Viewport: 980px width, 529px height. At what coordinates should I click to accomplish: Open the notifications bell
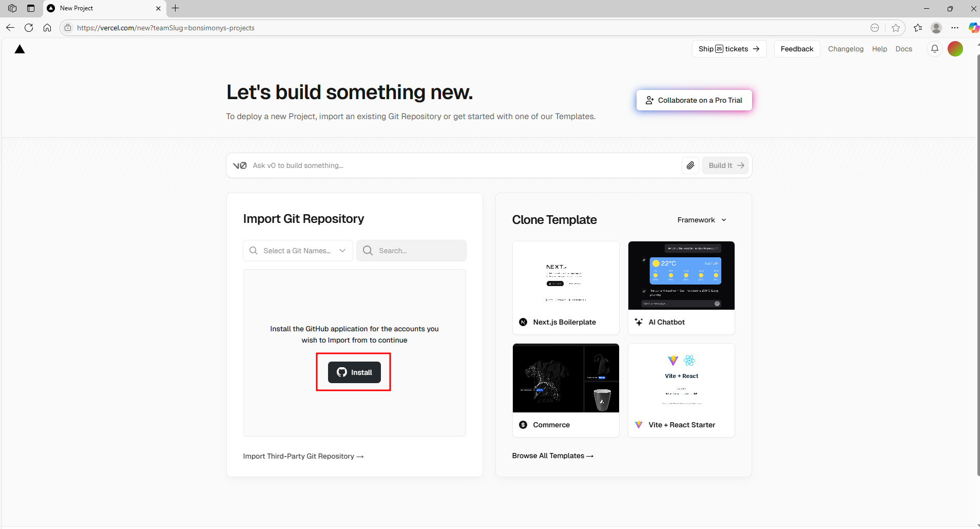click(x=935, y=49)
